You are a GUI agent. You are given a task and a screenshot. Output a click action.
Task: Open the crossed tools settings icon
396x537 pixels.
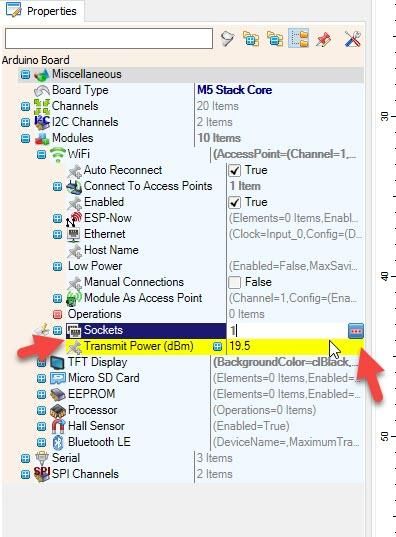[352, 39]
